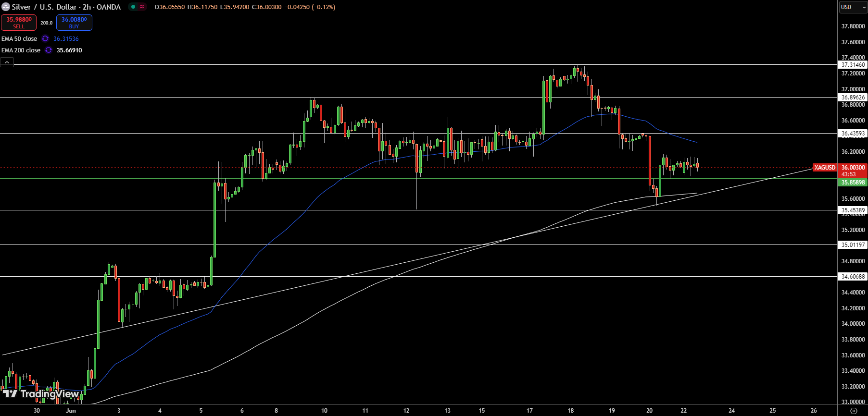Viewport: 868px width, 416px height.
Task: Click the 35.45389 horizontal line price label
Action: [853, 210]
